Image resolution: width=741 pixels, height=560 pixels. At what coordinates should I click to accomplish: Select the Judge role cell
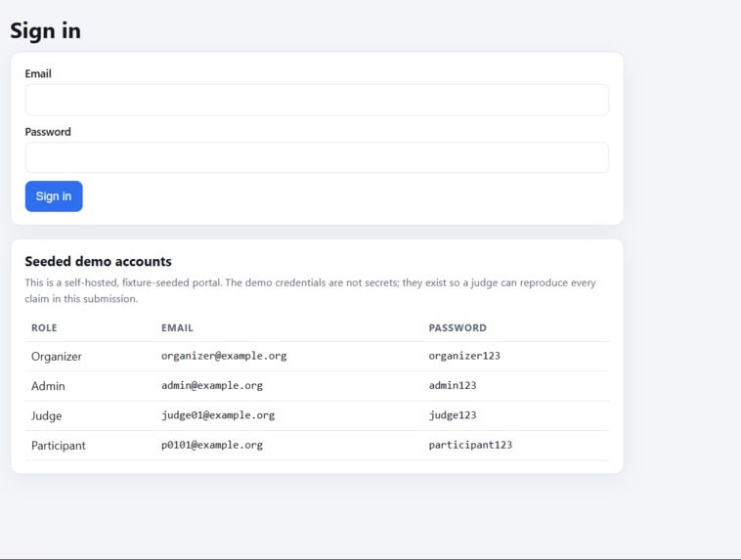pos(46,416)
